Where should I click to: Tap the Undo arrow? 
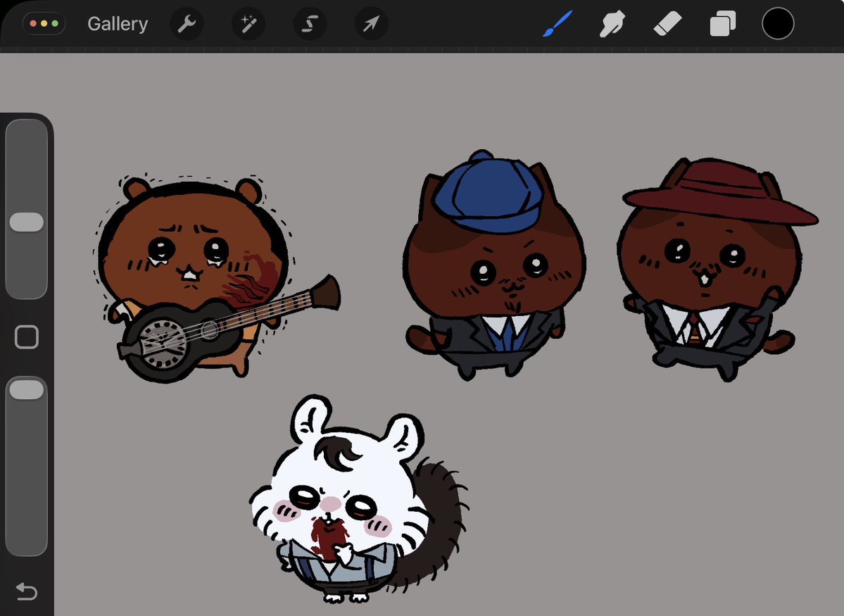[26, 591]
